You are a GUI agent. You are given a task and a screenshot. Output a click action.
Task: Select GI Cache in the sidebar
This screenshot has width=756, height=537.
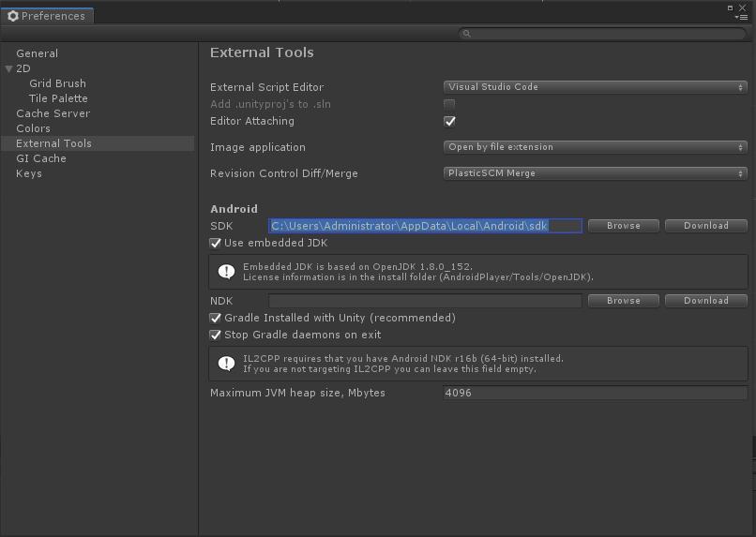pos(41,158)
